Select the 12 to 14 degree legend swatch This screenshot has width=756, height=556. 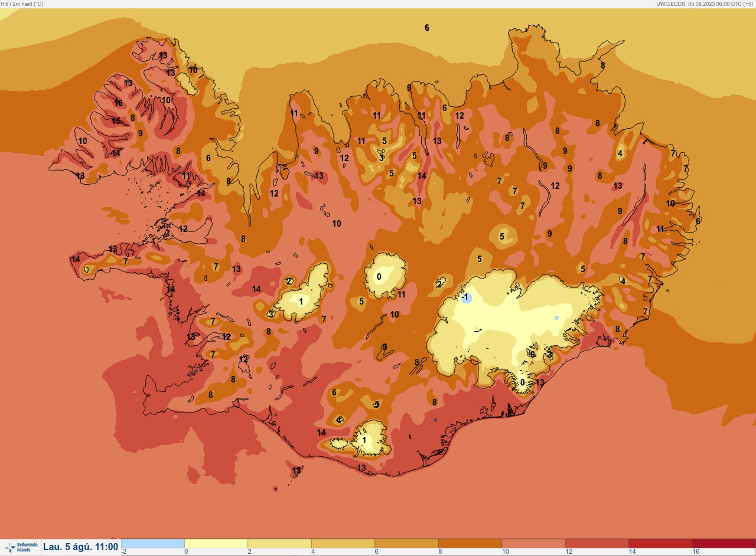(x=597, y=543)
